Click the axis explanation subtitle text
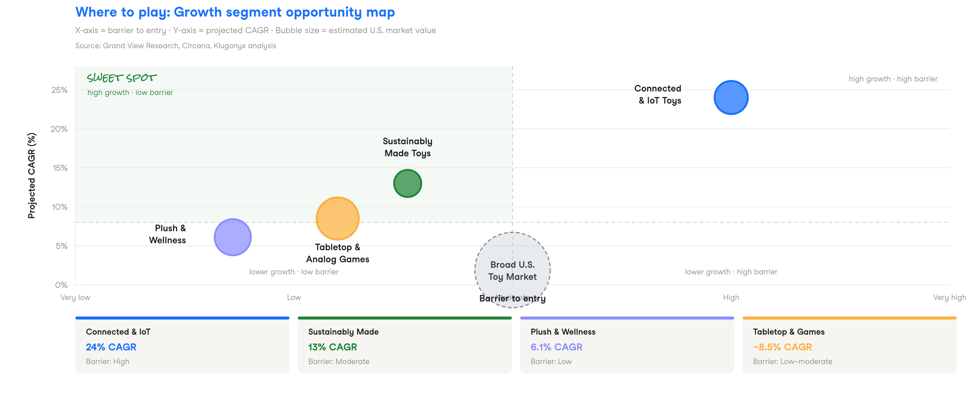This screenshot has width=980, height=419. coord(256,31)
